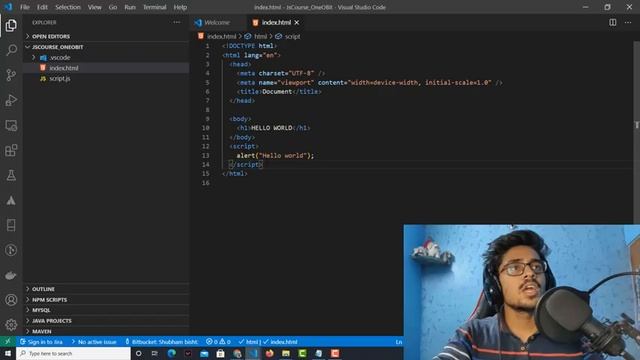Image resolution: width=640 pixels, height=360 pixels.
Task: Open the notebook-style activity bar icon
Action: point(11,225)
